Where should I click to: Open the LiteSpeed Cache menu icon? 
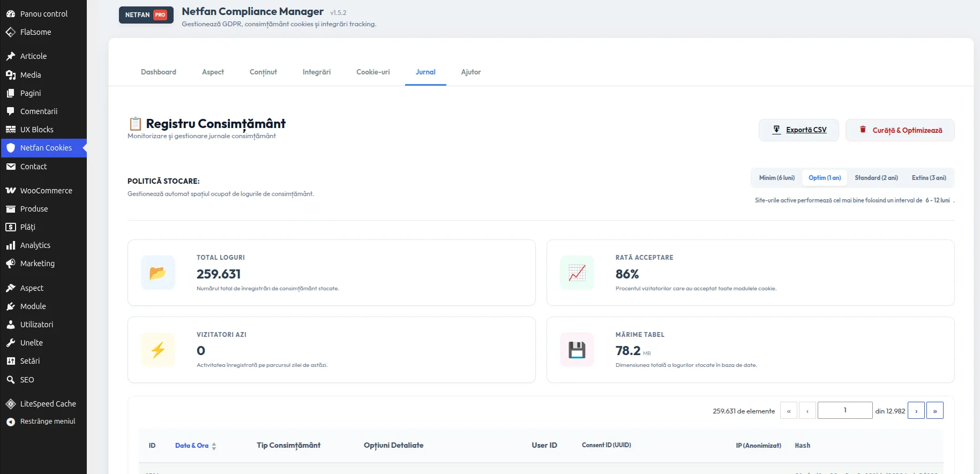(x=11, y=404)
